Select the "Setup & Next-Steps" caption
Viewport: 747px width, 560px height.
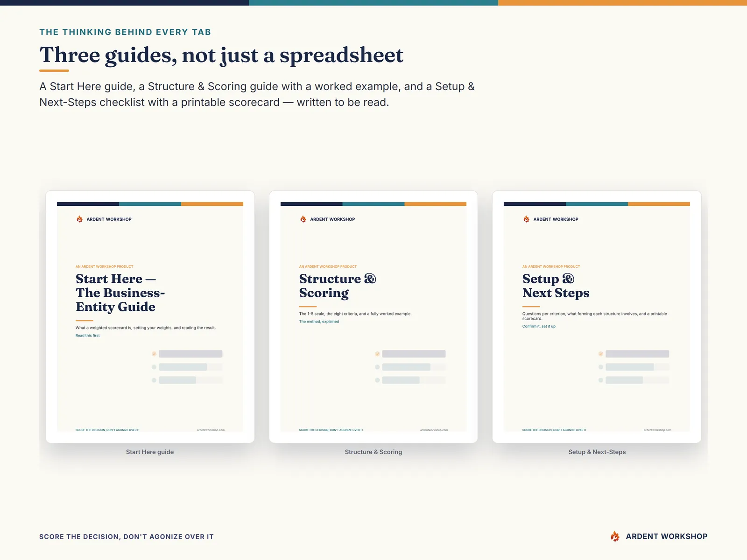pos(597,452)
